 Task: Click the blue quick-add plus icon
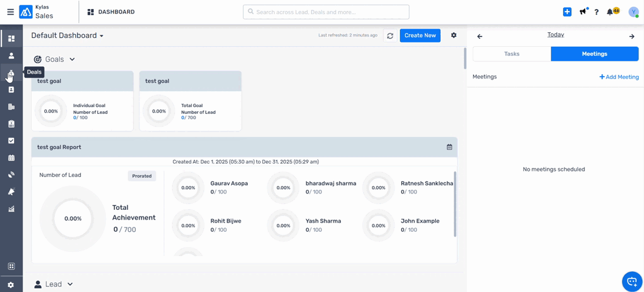click(567, 12)
